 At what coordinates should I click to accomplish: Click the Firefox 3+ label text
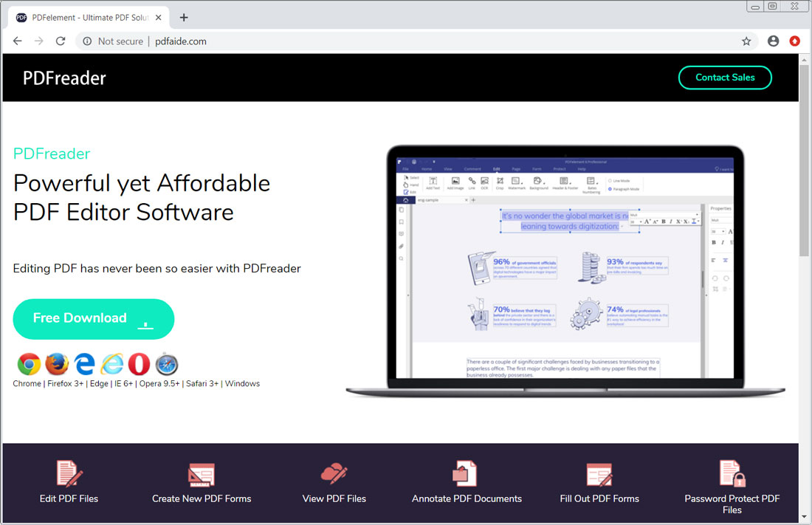65,383
